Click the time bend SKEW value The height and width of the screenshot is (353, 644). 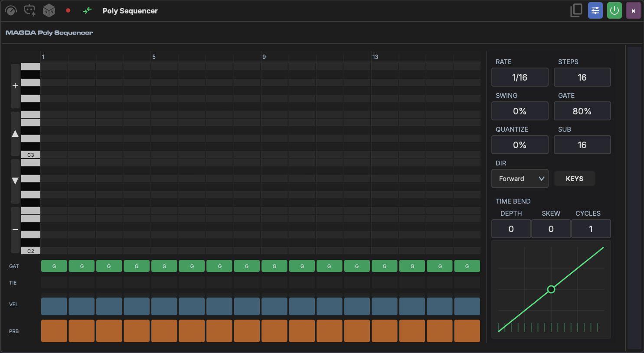[551, 229]
